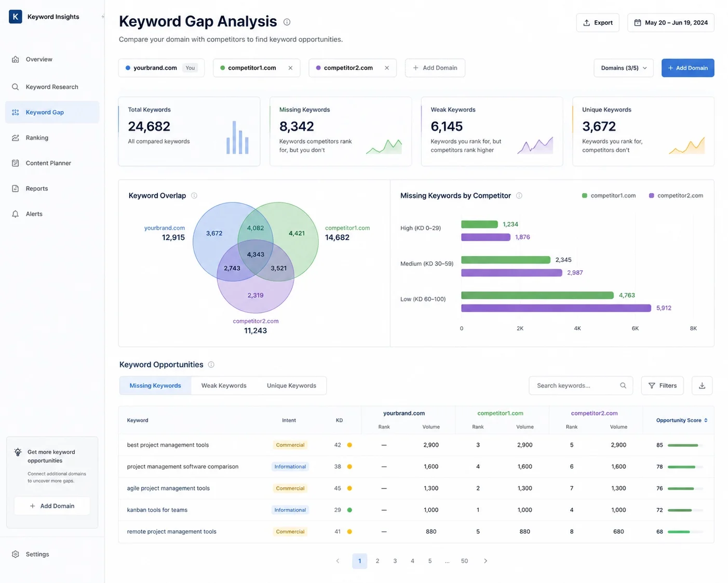Viewport: 728px width, 583px height.
Task: Click the Export button
Action: pos(598,23)
